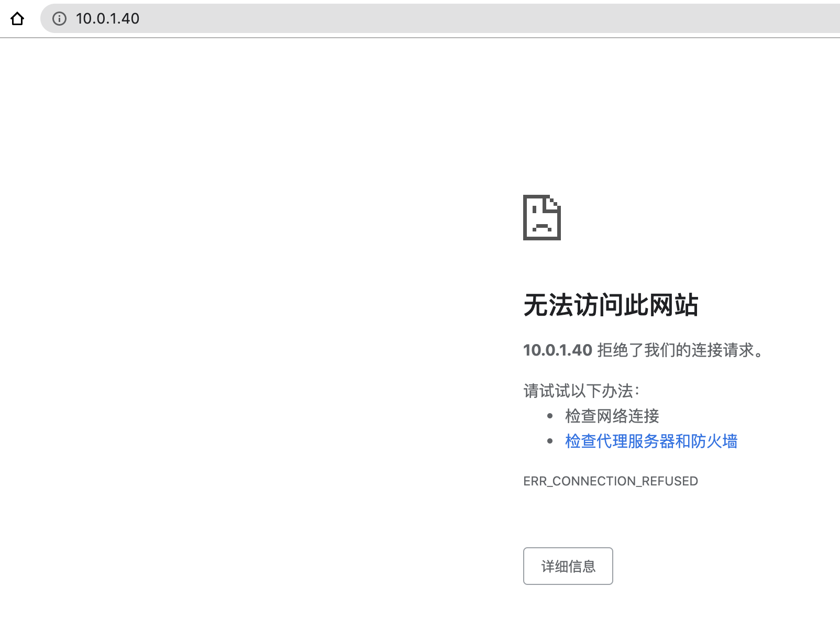Click the 详细信息 button
This screenshot has width=840, height=642.
[x=568, y=566]
